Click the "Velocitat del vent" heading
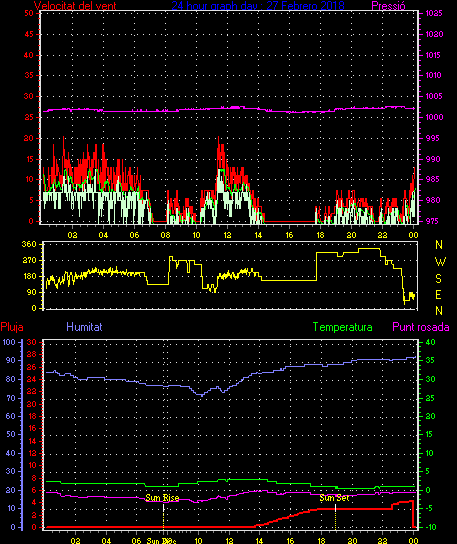 click(75, 6)
